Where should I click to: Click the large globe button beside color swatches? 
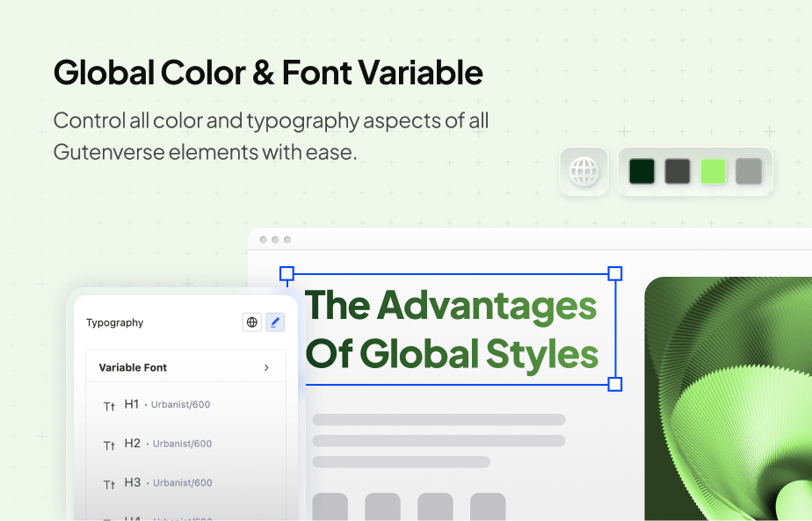coord(584,171)
